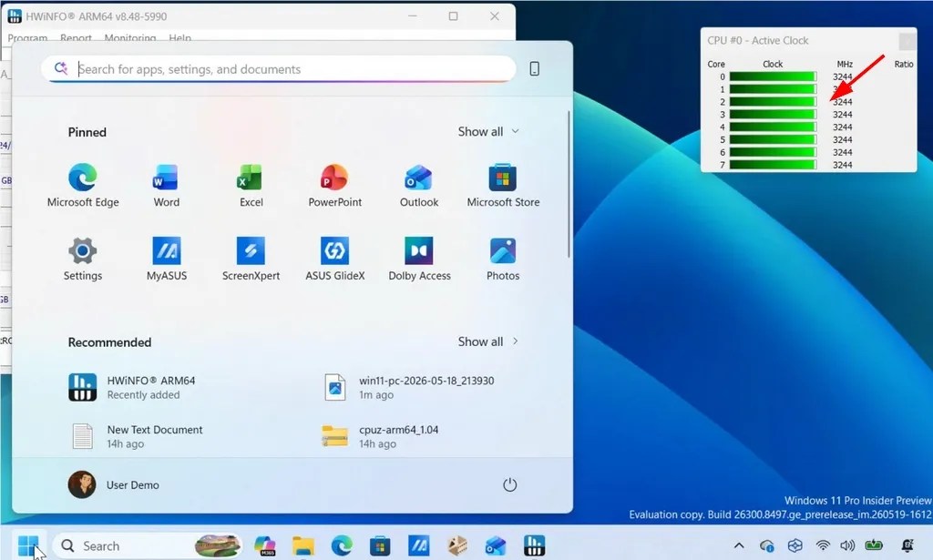This screenshot has height=560, width=933.
Task: Launch the MyASUS pinned app
Action: pos(166,259)
